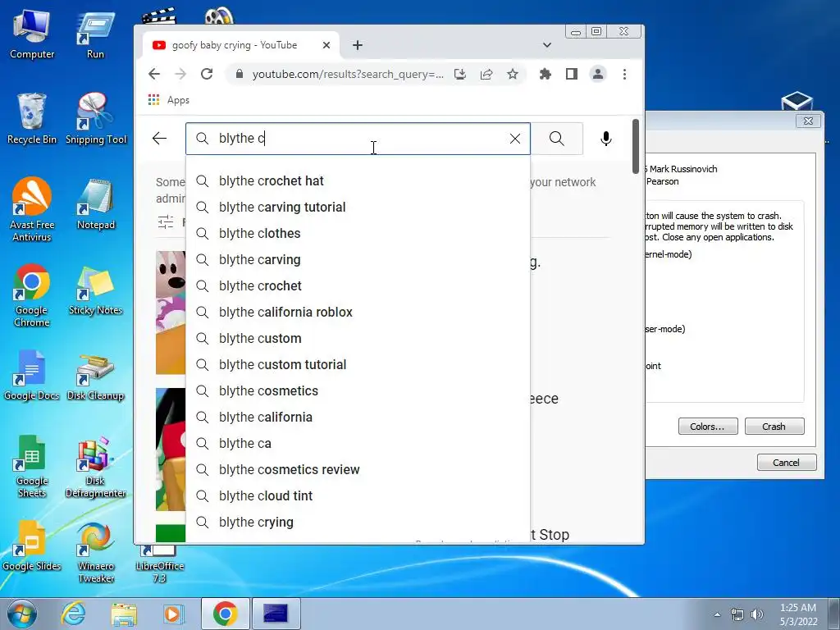Bookmark this page with the star icon
The image size is (840, 630).
(x=513, y=74)
